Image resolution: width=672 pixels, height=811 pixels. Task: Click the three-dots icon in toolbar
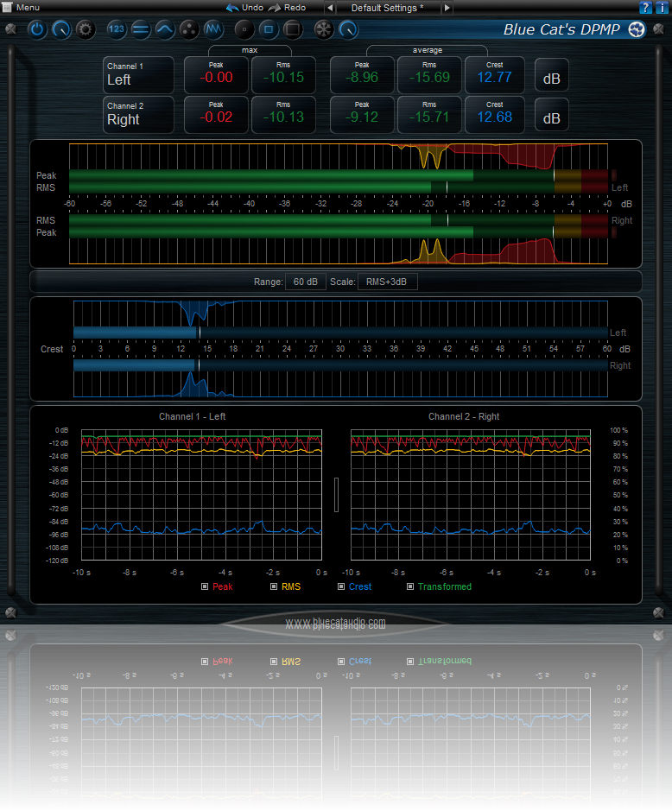click(x=189, y=29)
